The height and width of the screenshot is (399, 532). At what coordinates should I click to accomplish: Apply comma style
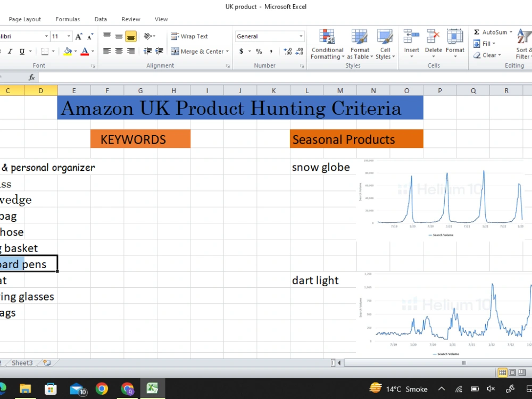pyautogui.click(x=271, y=52)
